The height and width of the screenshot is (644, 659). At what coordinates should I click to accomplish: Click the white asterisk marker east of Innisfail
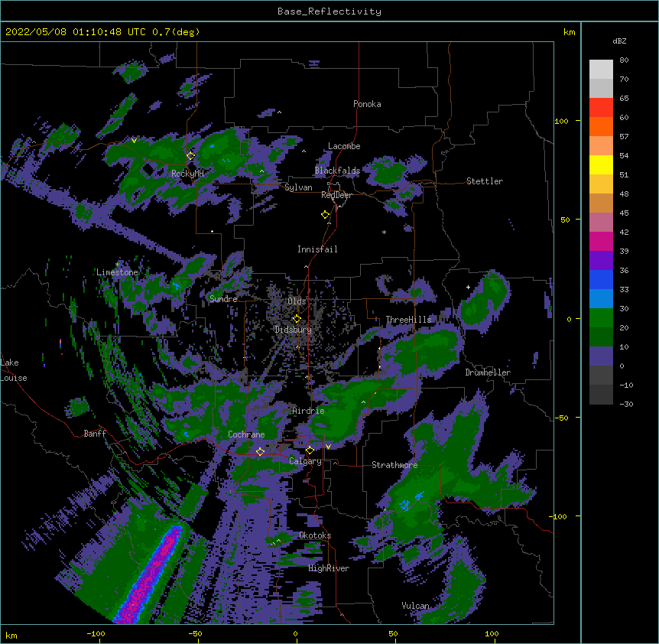[384, 232]
